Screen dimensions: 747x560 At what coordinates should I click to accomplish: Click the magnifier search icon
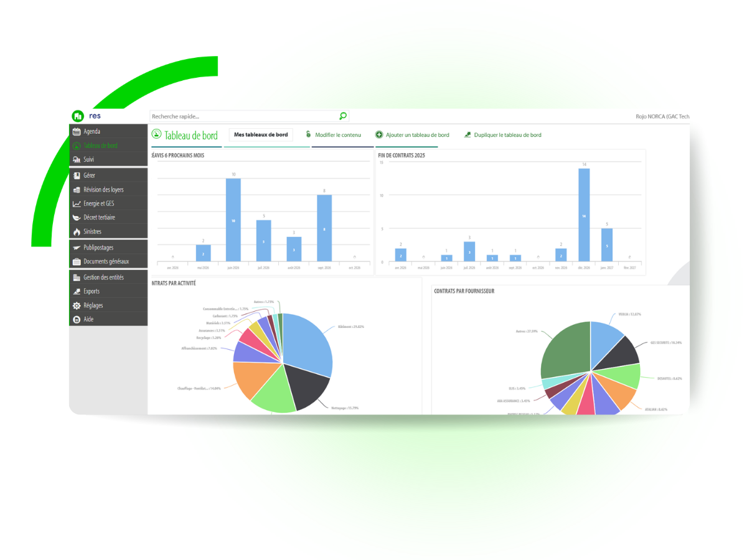(x=343, y=116)
